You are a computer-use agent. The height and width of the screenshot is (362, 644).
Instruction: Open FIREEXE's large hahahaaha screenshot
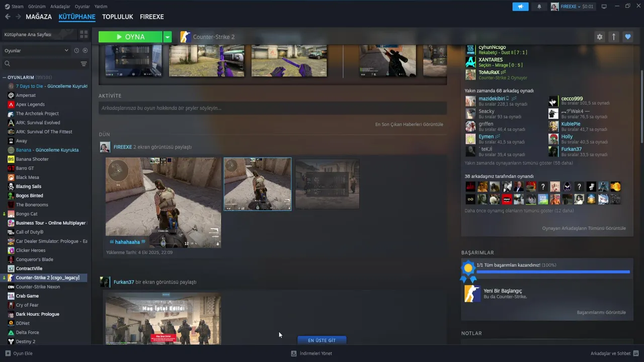click(163, 203)
